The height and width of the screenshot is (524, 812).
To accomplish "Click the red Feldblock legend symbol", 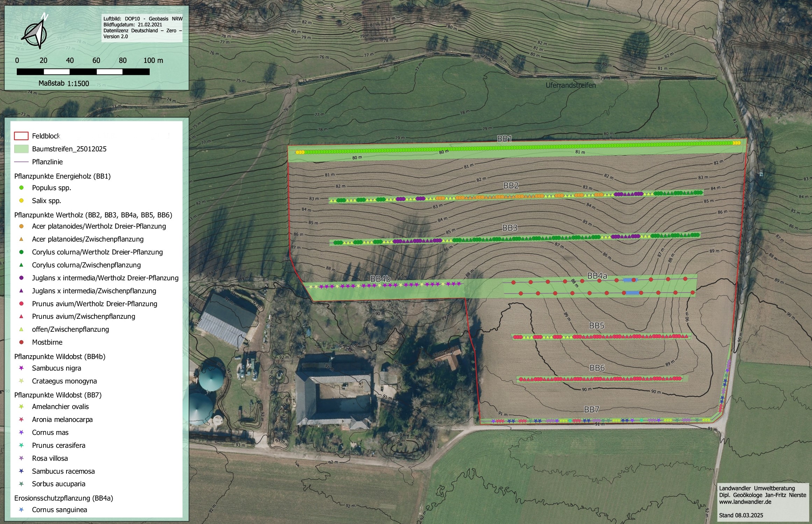I will [21, 136].
